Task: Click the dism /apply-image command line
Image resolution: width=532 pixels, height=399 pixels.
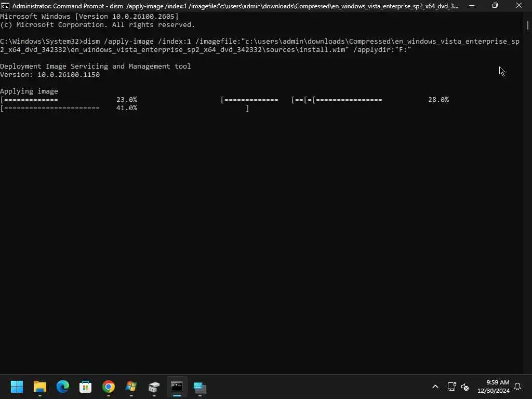Action: pos(260,46)
